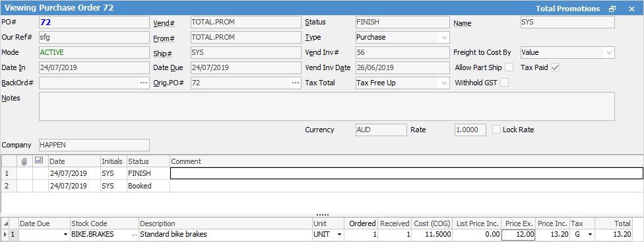Viewport: 644px width, 242px height.
Task: Toggle Lock Rate checkbox
Action: click(x=497, y=130)
